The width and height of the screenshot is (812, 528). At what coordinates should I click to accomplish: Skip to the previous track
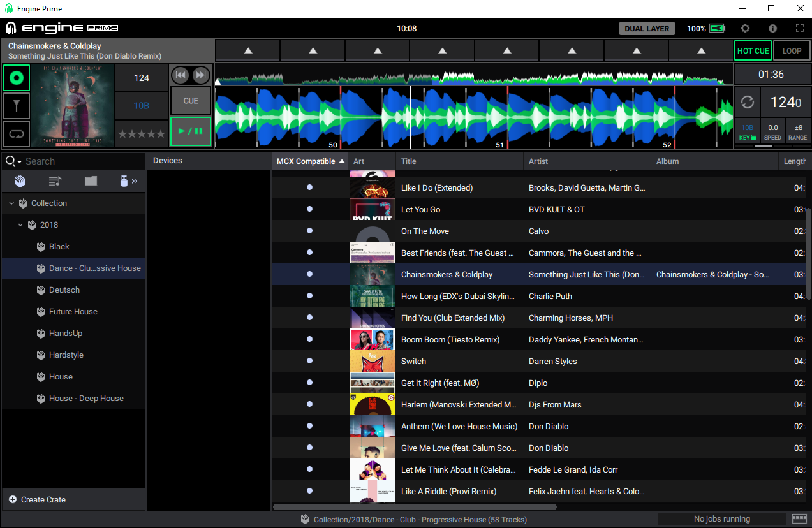181,75
